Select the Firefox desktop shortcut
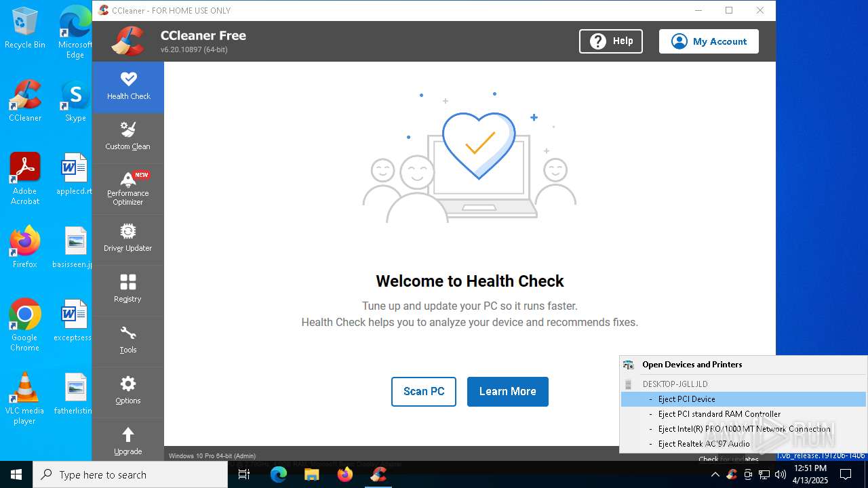This screenshot has height=488, width=868. pyautogui.click(x=25, y=248)
